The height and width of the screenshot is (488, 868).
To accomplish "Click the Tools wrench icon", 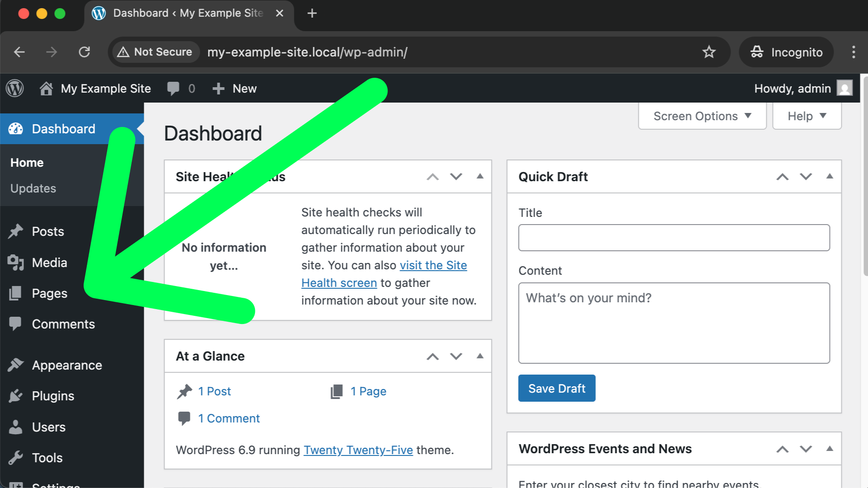I will (x=16, y=458).
